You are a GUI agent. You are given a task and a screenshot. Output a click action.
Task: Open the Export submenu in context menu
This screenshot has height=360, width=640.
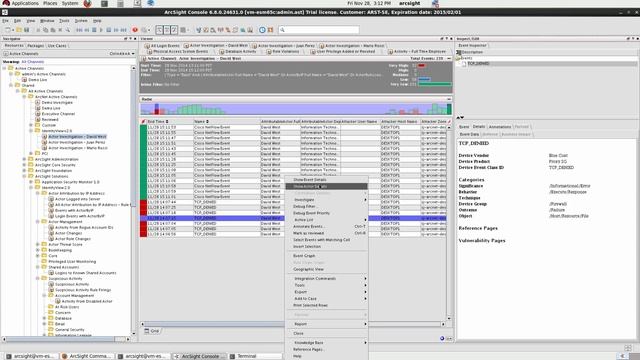click(327, 292)
